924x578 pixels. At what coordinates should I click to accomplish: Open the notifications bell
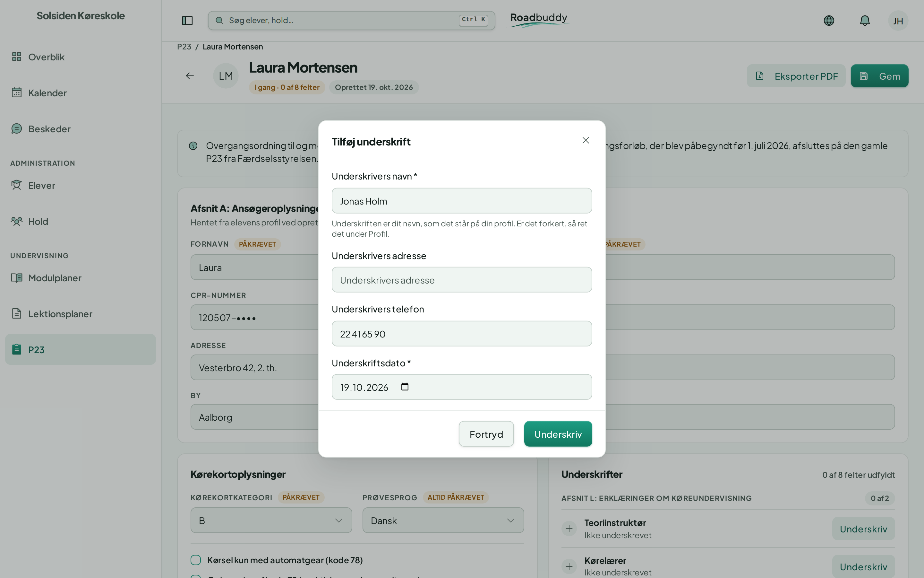coord(865,21)
